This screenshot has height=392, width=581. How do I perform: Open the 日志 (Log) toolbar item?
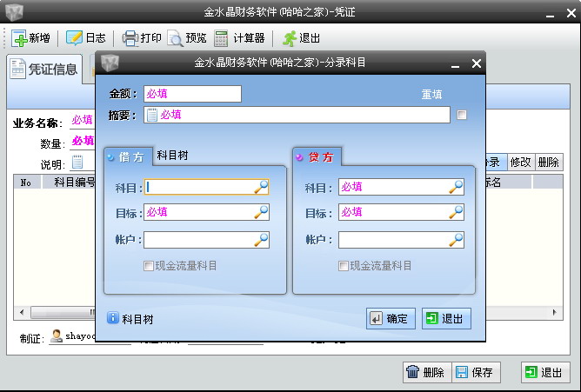click(85, 38)
